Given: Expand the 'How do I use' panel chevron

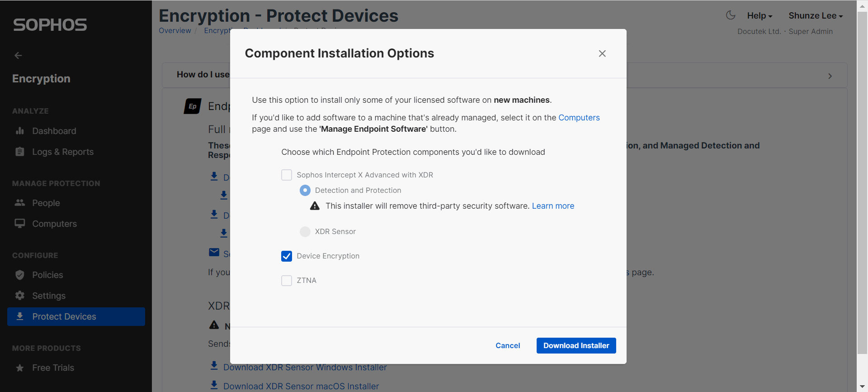Looking at the screenshot, I should pyautogui.click(x=830, y=76).
